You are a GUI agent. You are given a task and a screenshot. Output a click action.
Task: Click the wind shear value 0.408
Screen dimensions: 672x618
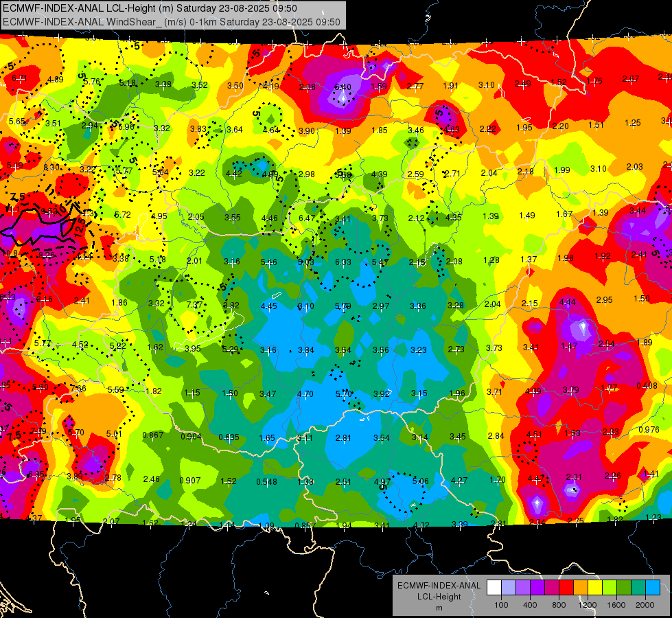(x=647, y=386)
